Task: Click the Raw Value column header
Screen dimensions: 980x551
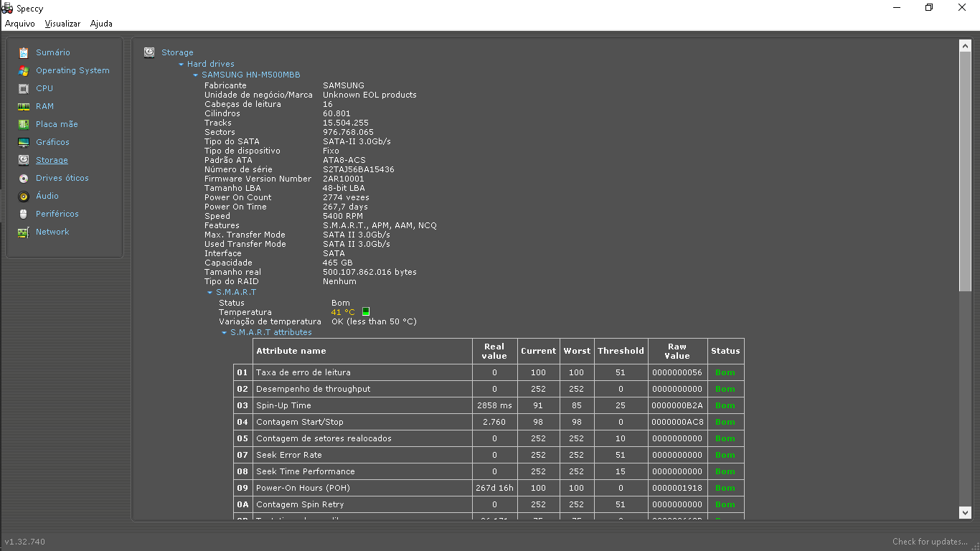Action: (677, 351)
